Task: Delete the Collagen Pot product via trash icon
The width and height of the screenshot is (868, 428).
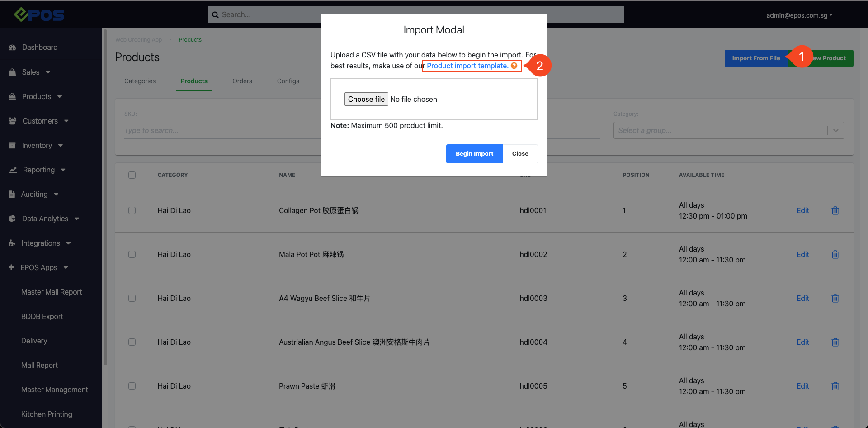Action: click(835, 210)
